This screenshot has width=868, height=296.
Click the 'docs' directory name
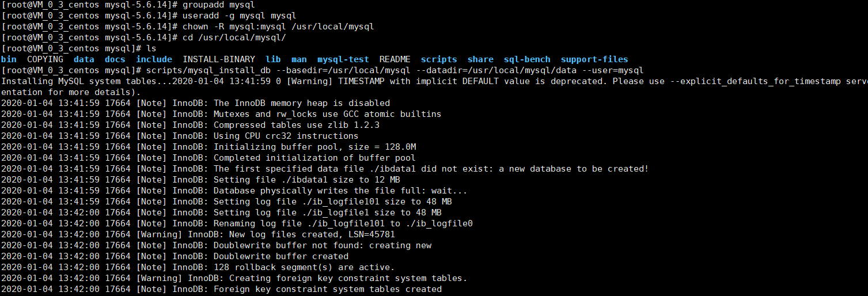click(x=115, y=59)
